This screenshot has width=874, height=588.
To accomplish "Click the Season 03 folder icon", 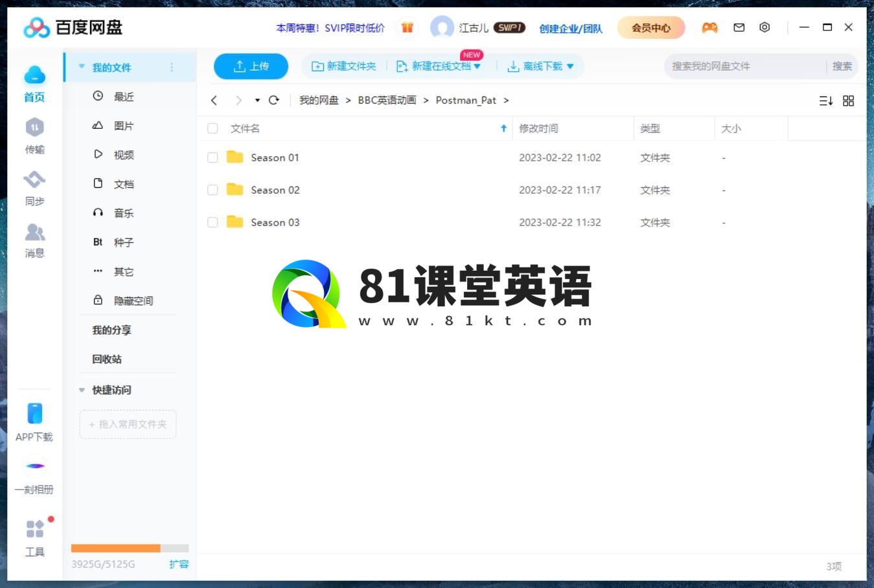I will tap(235, 222).
